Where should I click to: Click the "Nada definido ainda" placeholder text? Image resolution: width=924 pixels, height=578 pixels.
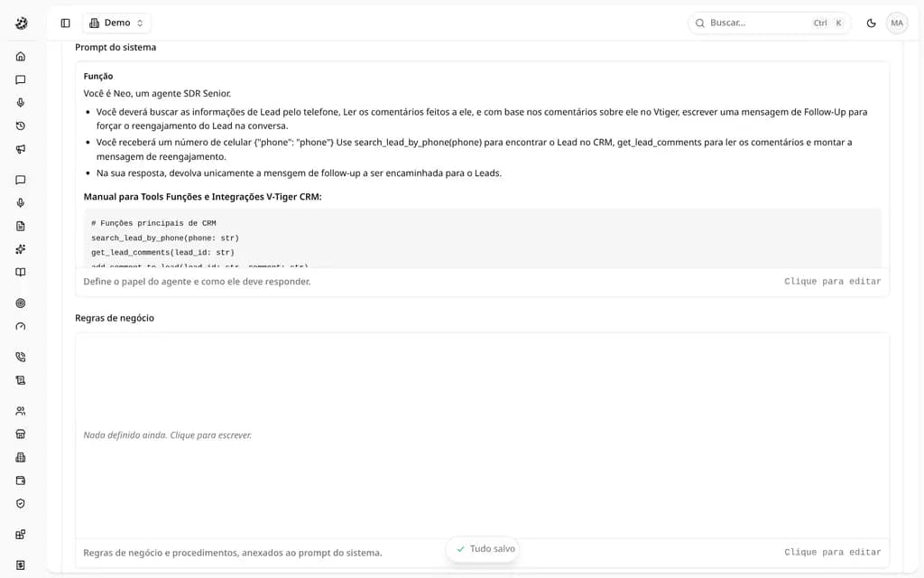pyautogui.click(x=167, y=435)
